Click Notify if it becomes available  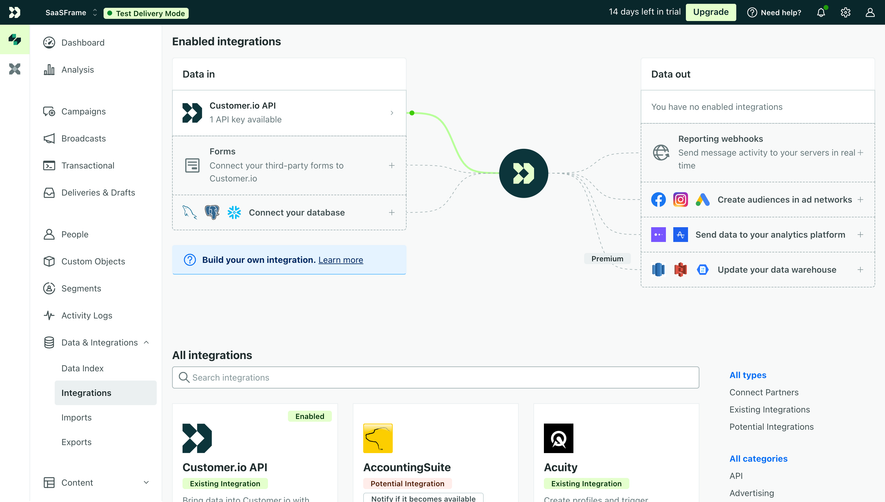tap(423, 498)
